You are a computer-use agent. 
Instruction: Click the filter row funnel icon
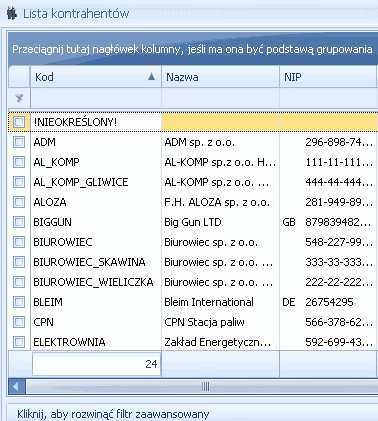pyautogui.click(x=19, y=98)
